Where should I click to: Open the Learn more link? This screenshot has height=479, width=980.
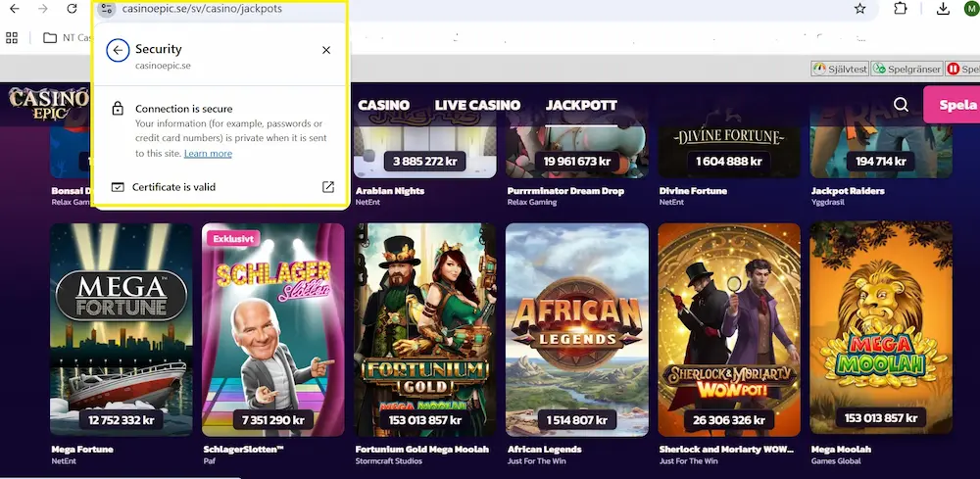208,153
